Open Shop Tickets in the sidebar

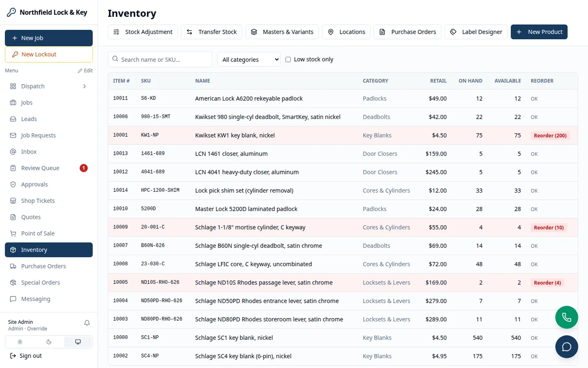[49, 201]
